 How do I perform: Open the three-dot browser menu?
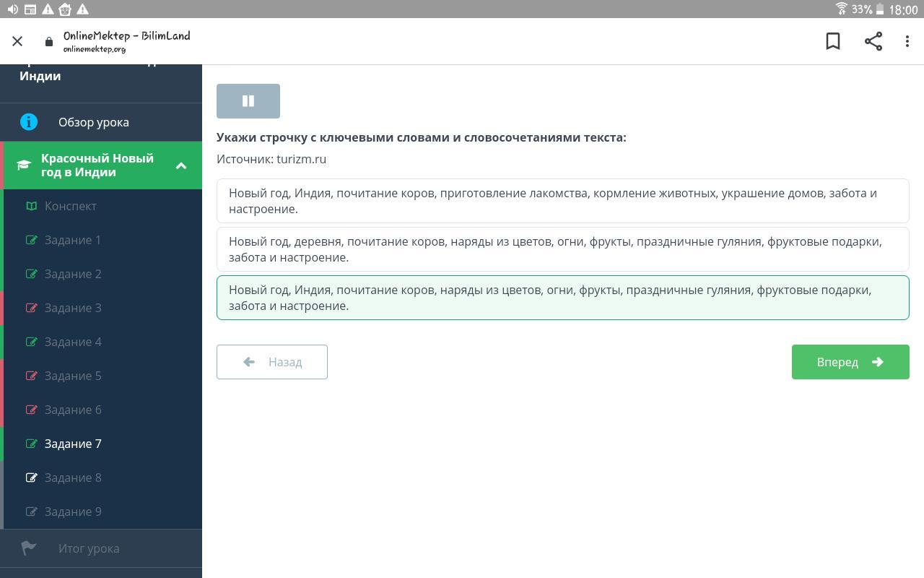(x=907, y=41)
